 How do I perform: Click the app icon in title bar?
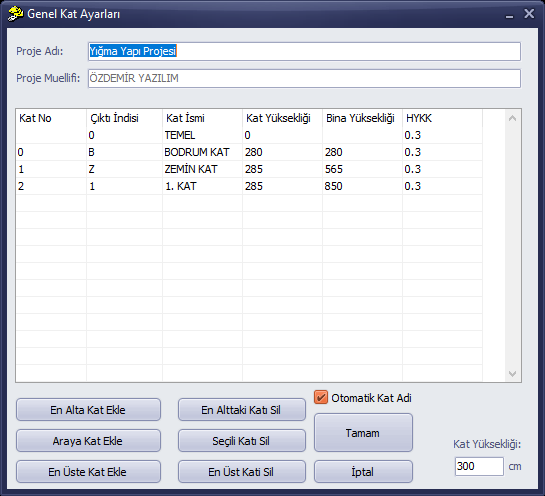pos(15,14)
